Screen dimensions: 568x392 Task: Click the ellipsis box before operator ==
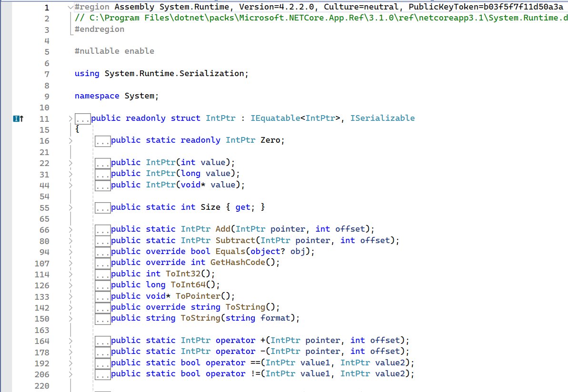coord(103,363)
